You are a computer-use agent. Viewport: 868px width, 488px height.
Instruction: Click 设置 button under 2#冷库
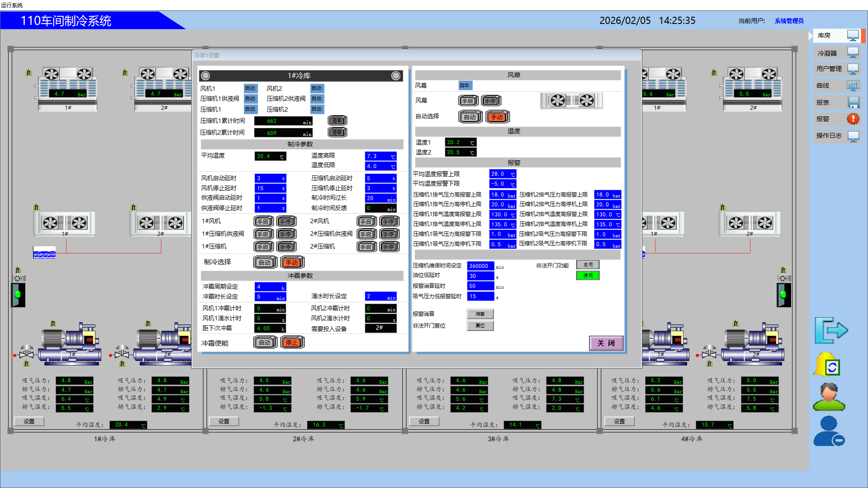point(224,422)
